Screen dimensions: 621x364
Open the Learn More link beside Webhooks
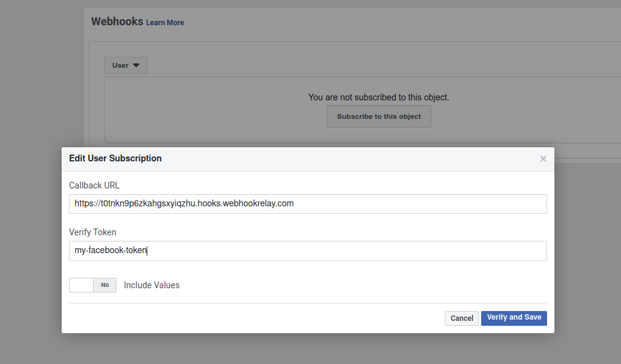coord(164,22)
